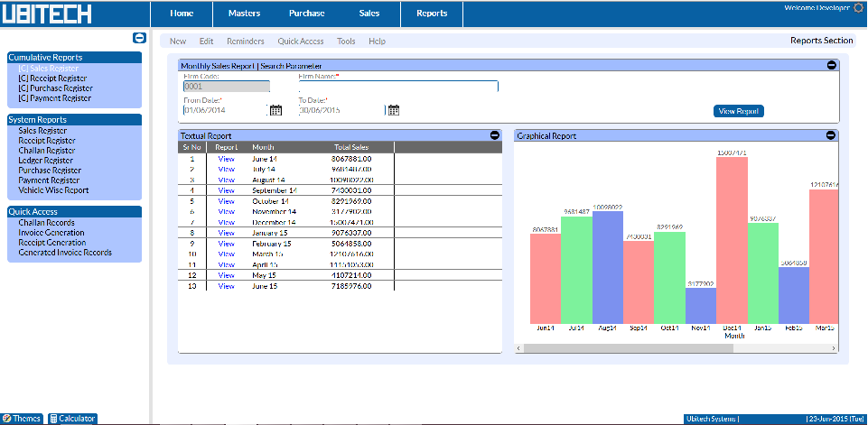The width and height of the screenshot is (868, 425).
Task: Open the Reports menu tab
Action: tap(432, 14)
